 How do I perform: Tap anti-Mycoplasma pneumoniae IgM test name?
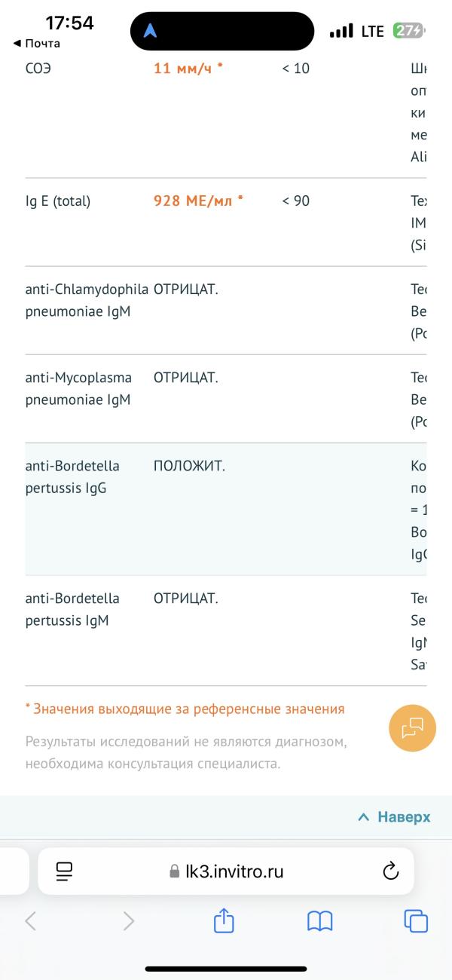78,388
